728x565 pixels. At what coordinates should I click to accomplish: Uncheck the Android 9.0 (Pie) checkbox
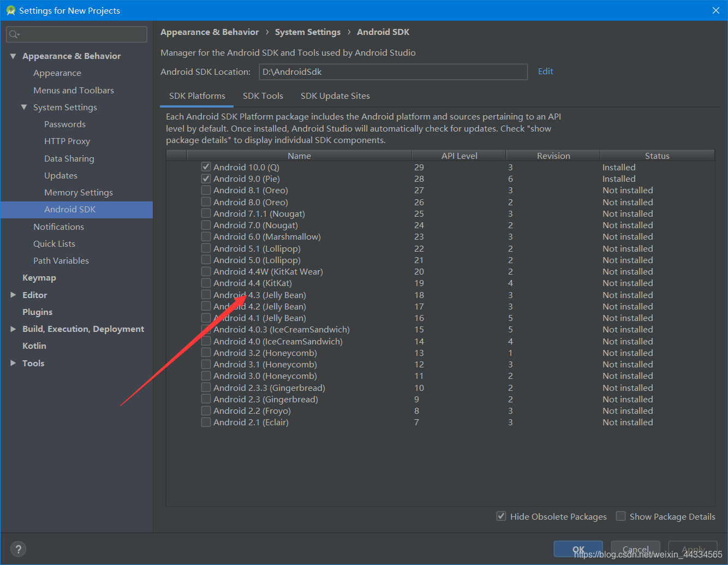click(206, 179)
